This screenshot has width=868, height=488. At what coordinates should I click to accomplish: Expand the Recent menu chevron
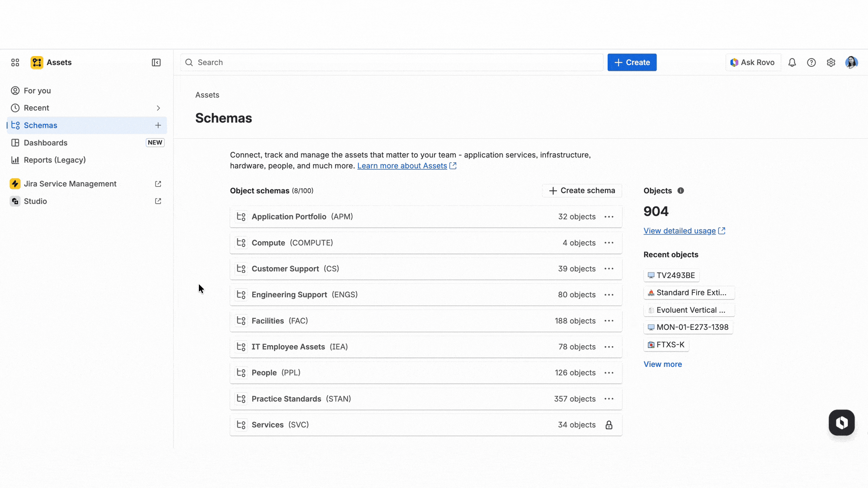click(x=158, y=108)
